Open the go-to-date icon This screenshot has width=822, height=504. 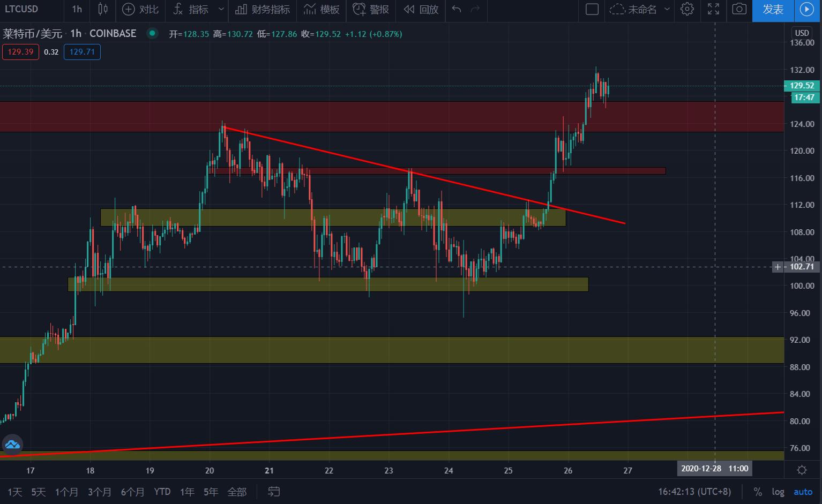274,491
